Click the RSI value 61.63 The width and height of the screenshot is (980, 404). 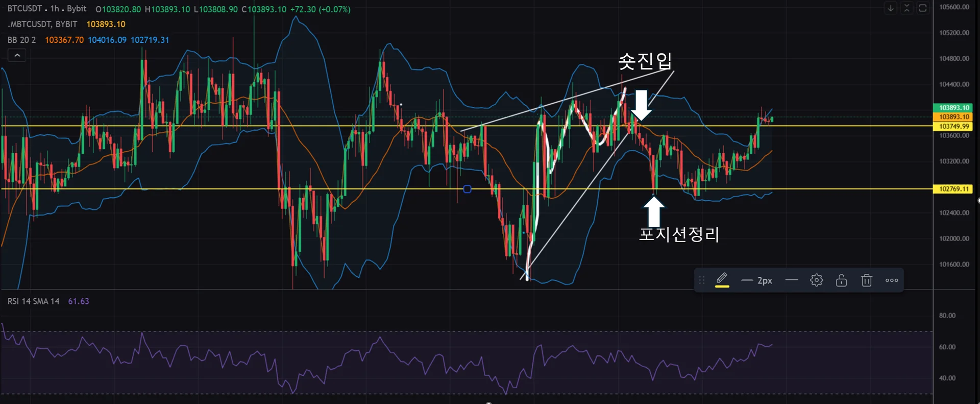[x=79, y=301]
